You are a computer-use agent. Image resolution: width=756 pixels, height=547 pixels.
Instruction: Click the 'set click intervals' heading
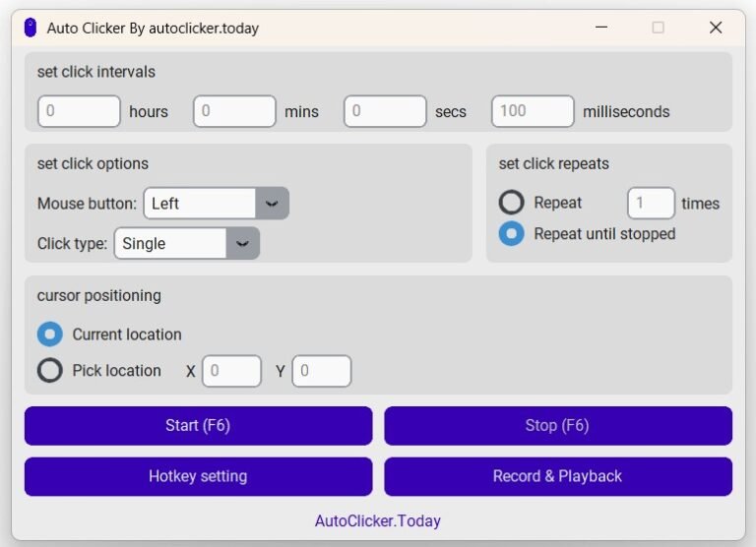[96, 72]
